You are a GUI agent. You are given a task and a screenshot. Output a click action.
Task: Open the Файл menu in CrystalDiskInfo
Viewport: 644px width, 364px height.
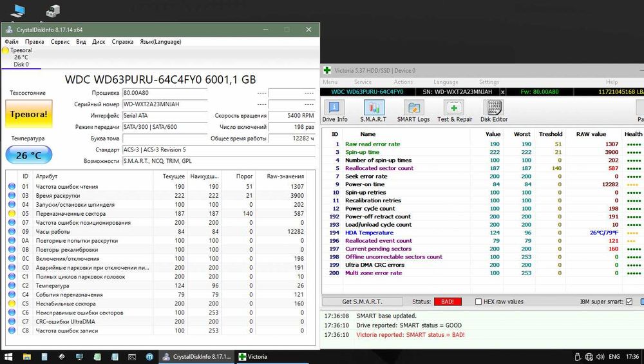coord(12,41)
